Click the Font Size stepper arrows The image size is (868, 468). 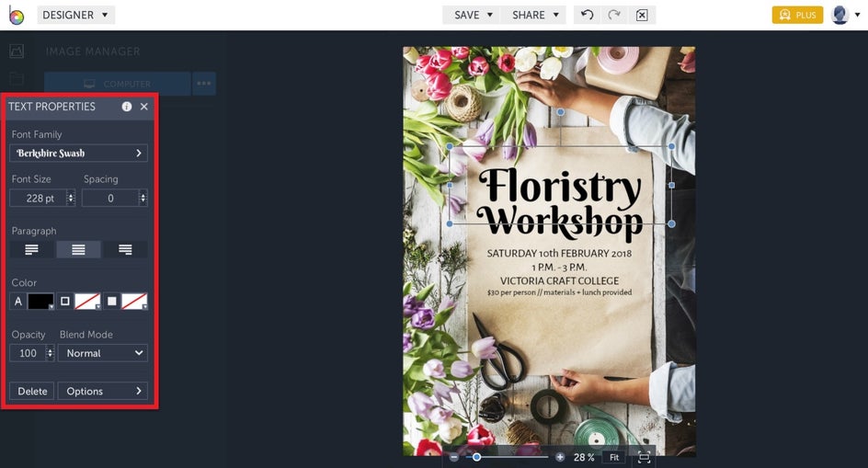coord(71,198)
